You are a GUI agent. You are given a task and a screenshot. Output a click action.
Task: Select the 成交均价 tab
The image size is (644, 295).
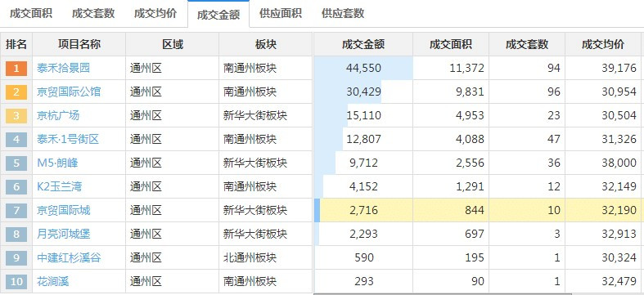click(155, 14)
